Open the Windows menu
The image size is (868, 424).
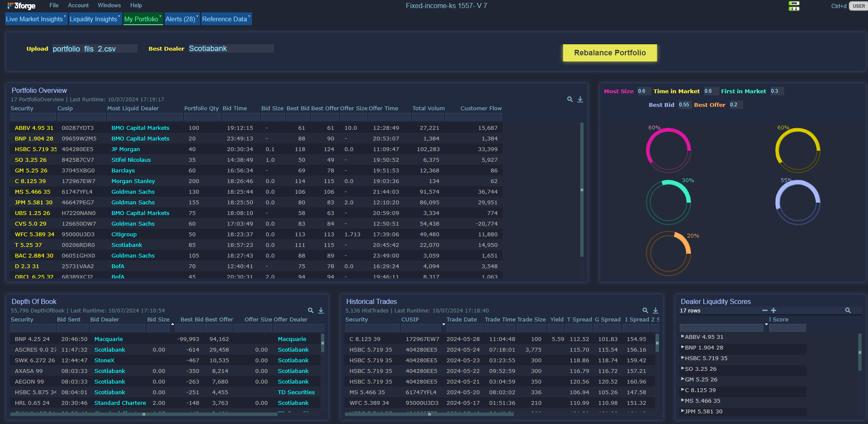tap(109, 6)
